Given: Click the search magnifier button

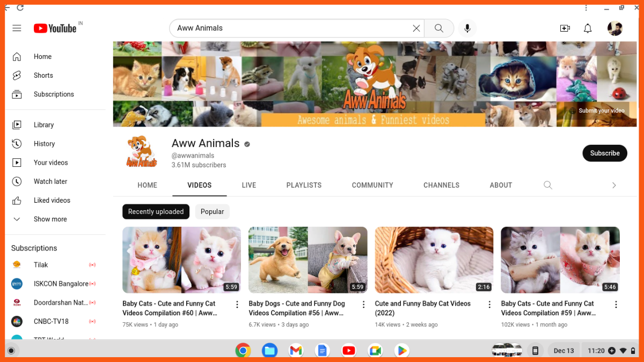Looking at the screenshot, I should [439, 28].
